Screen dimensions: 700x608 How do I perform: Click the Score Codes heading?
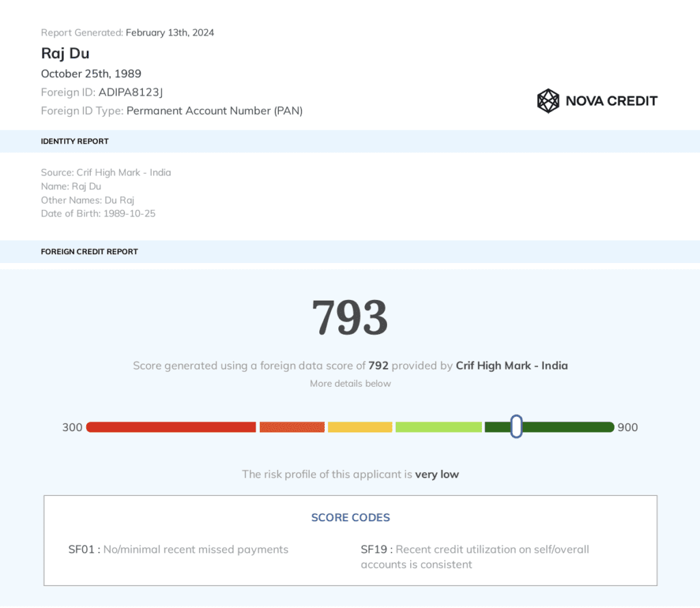[350, 517]
